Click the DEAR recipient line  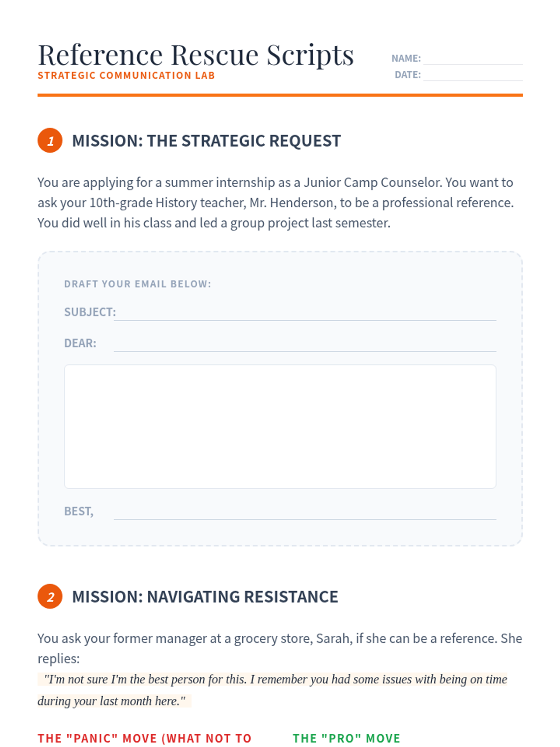(x=305, y=344)
